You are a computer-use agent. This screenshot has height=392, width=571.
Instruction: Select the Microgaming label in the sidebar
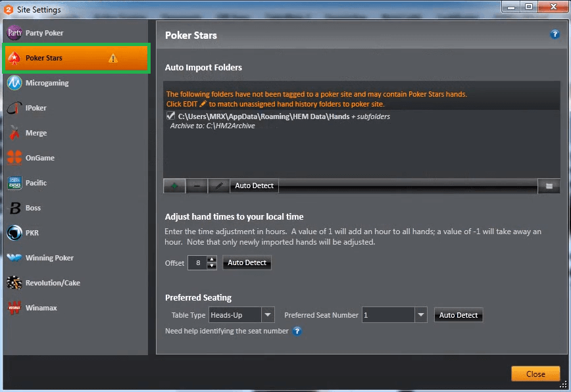(47, 83)
